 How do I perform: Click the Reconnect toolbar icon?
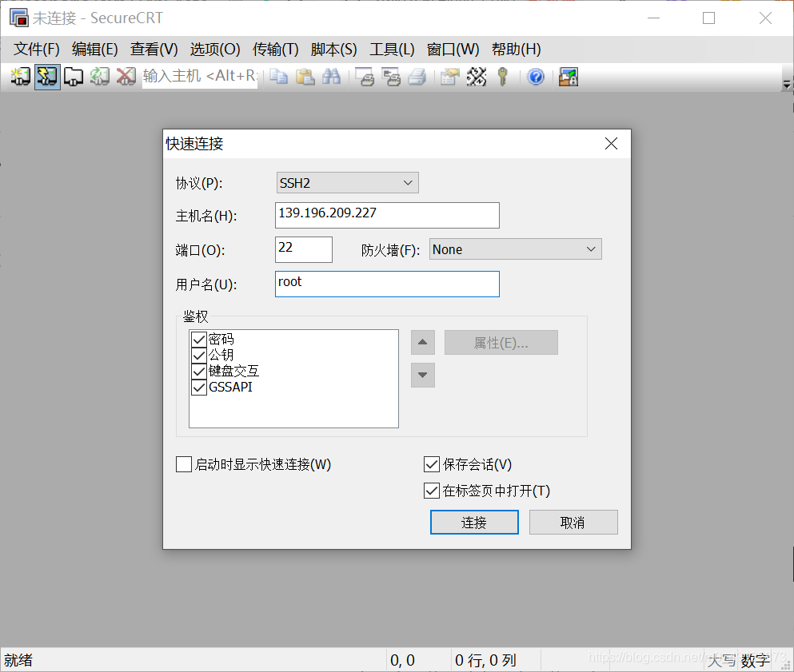click(101, 77)
